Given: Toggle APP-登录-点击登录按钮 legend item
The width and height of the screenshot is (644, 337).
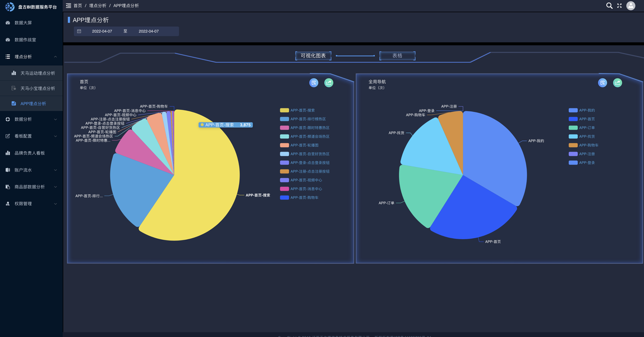Looking at the screenshot, I should pos(305,162).
